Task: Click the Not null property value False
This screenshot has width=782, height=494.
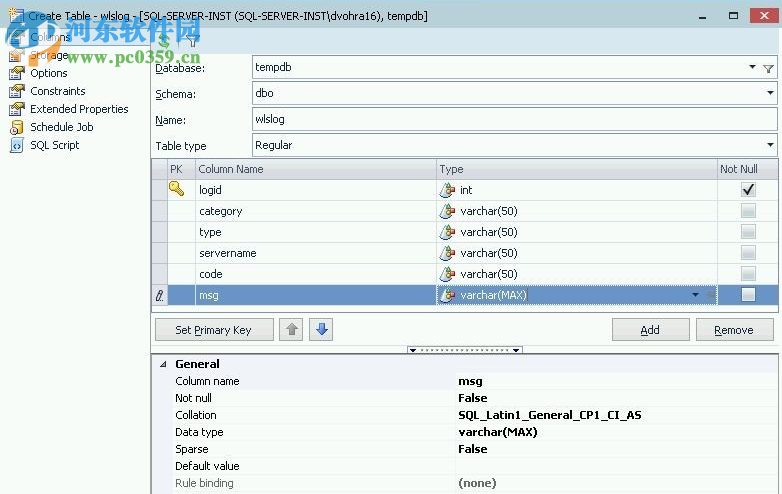Action: [x=472, y=398]
